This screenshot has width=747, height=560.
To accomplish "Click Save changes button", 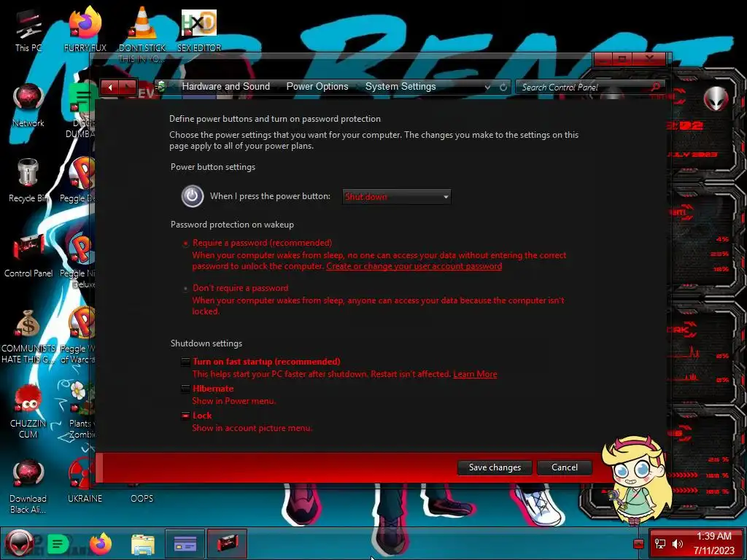I will coord(495,467).
